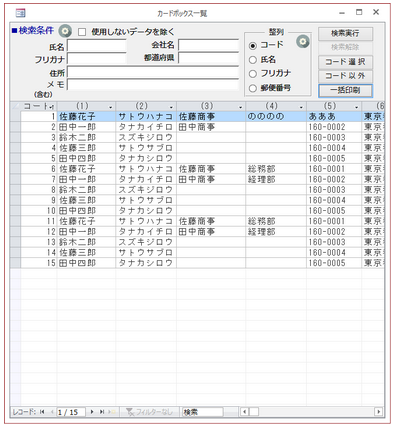Click コード以外 button
Image resolution: width=396 pixels, height=428 pixels.
click(345, 76)
